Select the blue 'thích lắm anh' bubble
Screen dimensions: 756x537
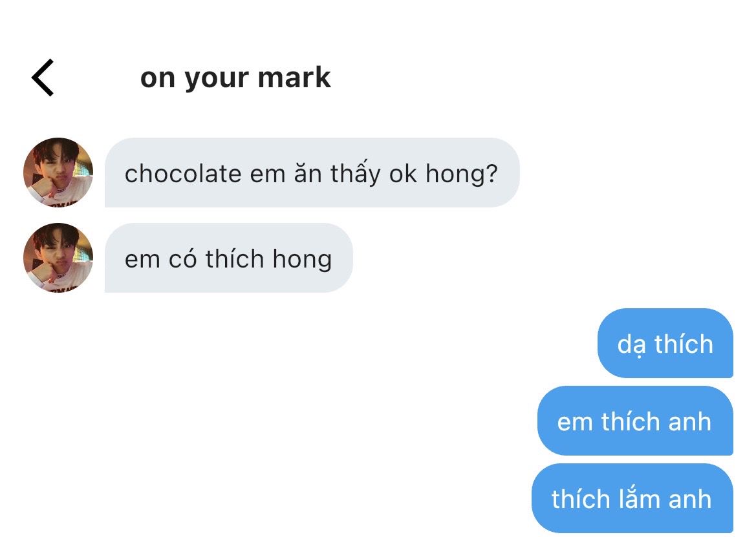pyautogui.click(x=632, y=498)
